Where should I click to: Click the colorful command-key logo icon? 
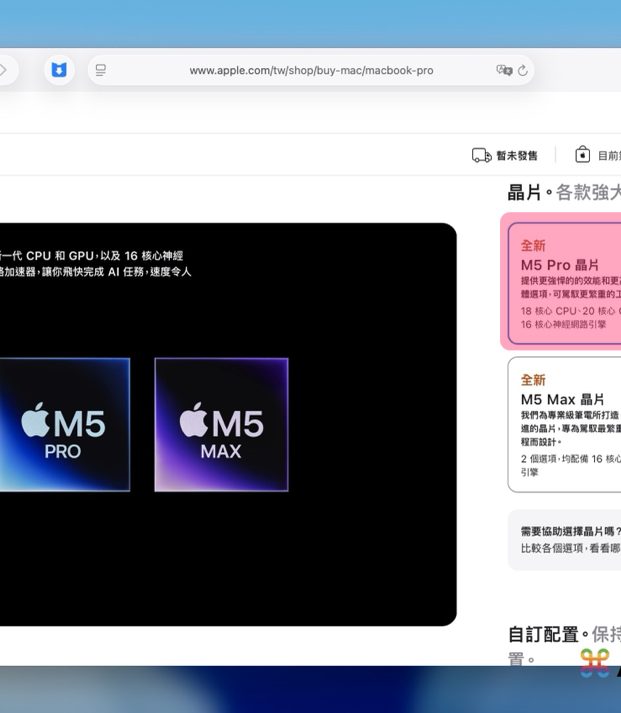tap(594, 663)
